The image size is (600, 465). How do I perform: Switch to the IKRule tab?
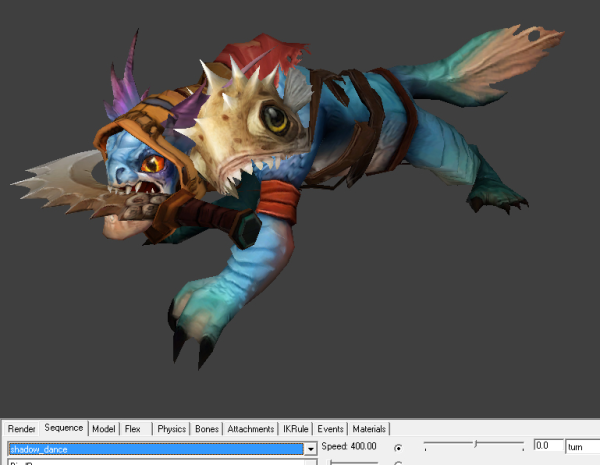[x=295, y=429]
